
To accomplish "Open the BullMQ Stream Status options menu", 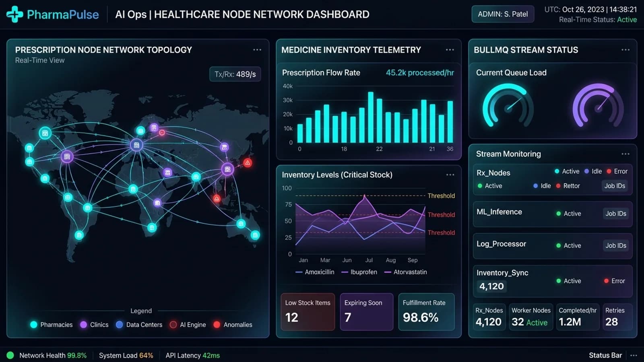I will coord(625,50).
